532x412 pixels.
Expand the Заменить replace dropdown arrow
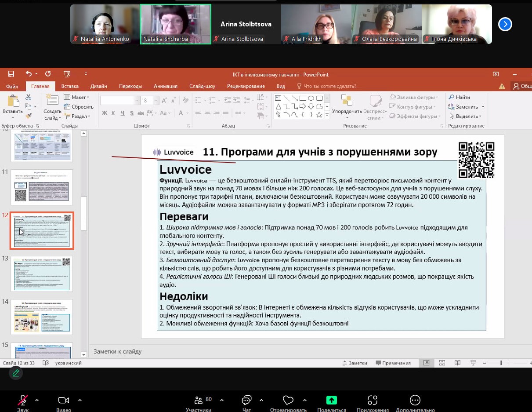click(x=483, y=107)
